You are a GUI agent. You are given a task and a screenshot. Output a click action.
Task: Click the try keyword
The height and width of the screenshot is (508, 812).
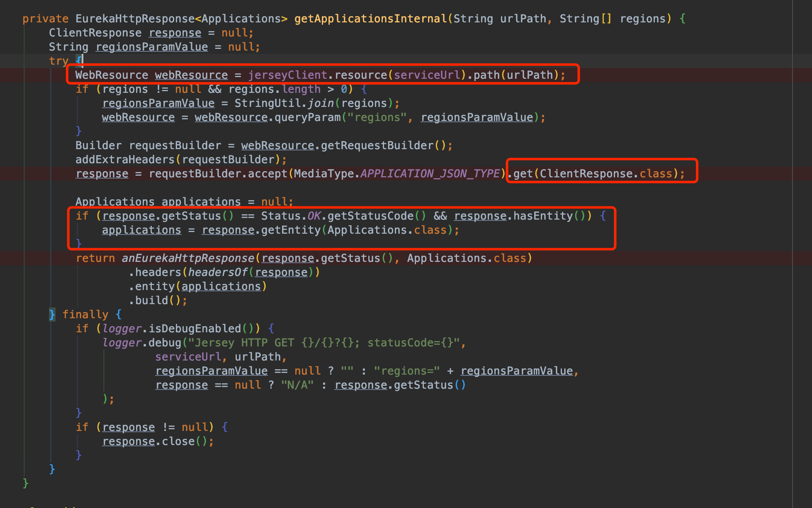point(58,61)
